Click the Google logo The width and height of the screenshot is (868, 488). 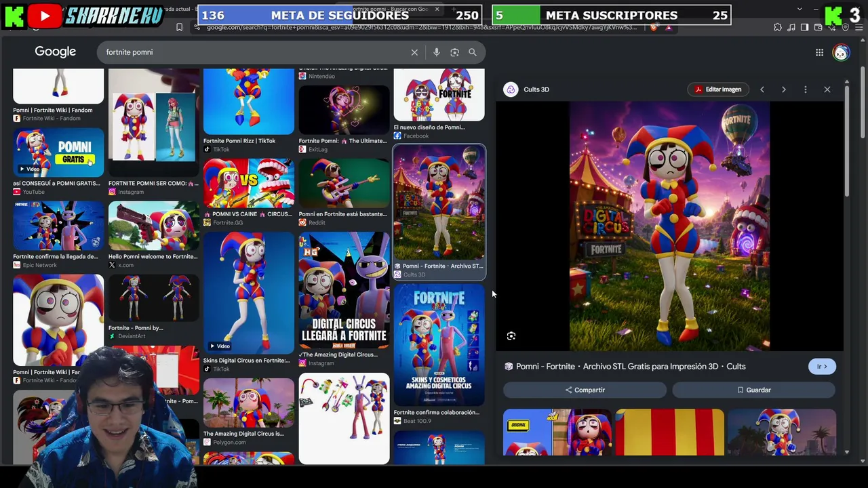[56, 52]
